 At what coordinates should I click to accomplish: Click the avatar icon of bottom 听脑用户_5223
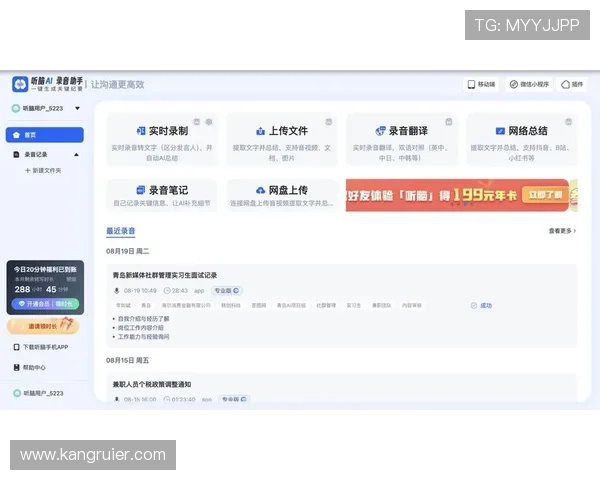17,393
